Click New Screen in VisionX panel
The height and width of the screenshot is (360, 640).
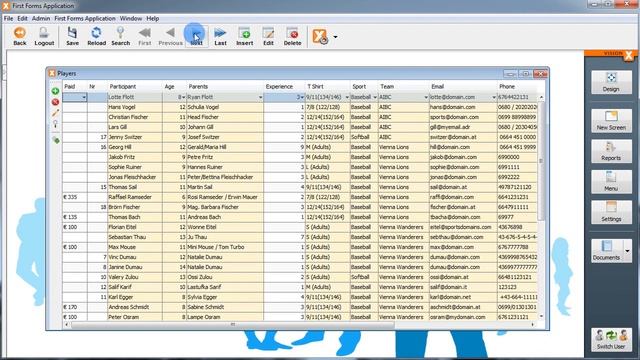tap(611, 120)
